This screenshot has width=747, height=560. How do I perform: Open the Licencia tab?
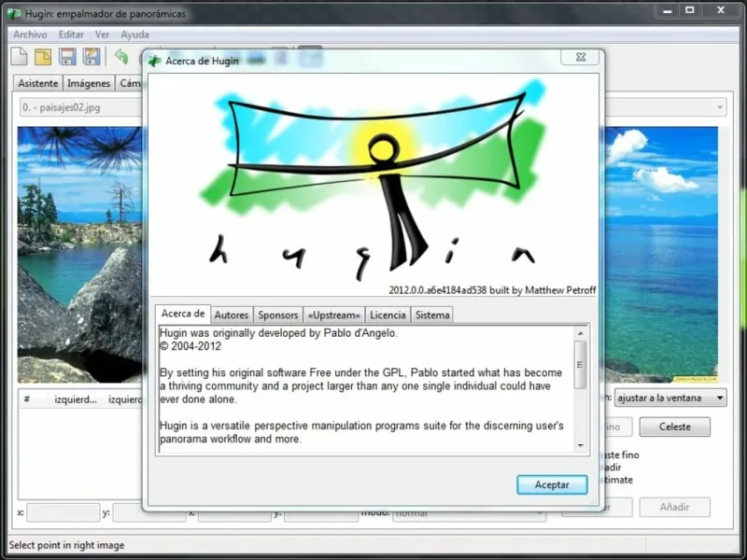[x=388, y=315]
